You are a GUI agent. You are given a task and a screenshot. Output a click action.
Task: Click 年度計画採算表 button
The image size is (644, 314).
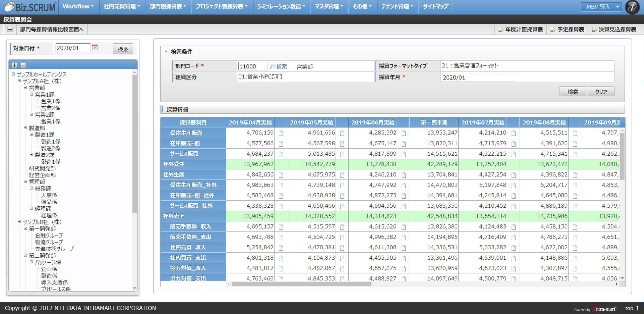click(521, 30)
